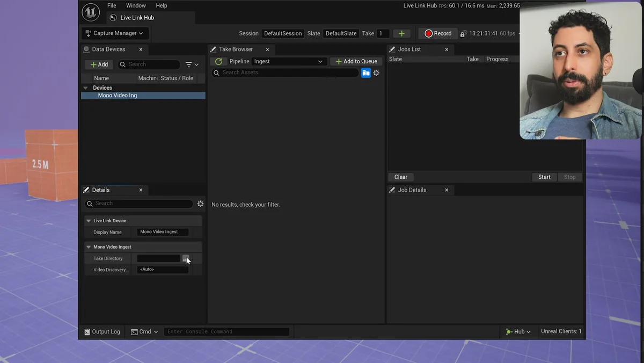Close the Job Details panel tab
Screen dimensions: 644x363
tap(447, 190)
